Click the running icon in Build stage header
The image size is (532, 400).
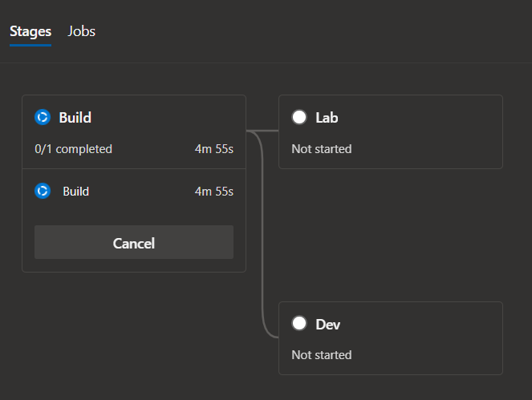pyautogui.click(x=43, y=117)
